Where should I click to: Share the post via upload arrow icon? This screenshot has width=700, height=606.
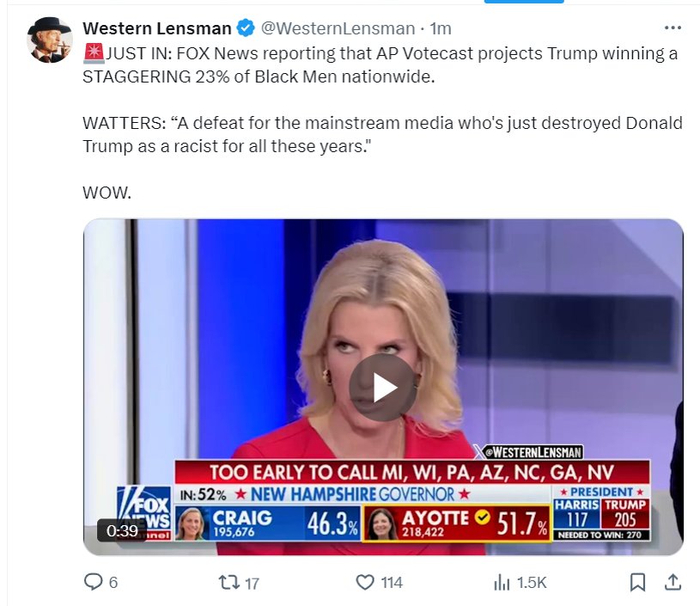(673, 582)
